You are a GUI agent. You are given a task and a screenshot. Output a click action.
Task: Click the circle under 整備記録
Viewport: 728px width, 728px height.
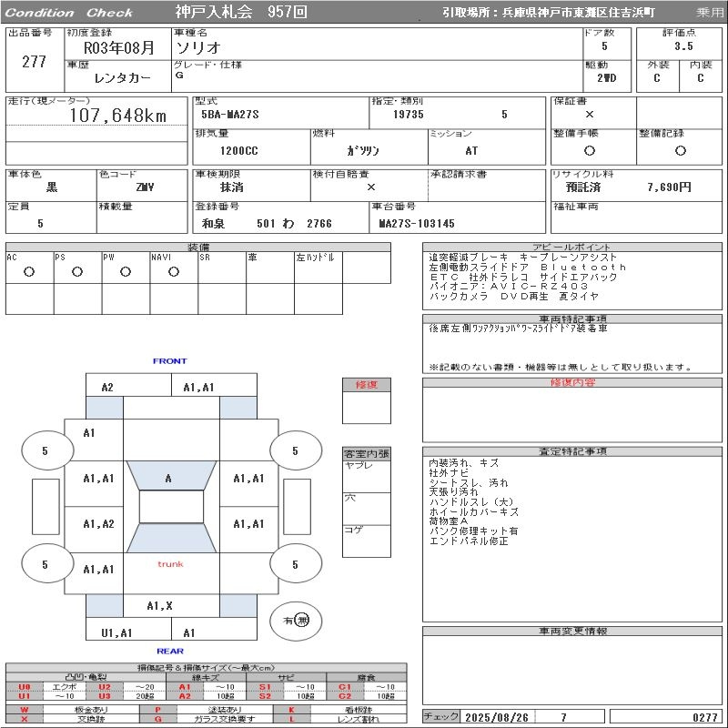pos(680,151)
